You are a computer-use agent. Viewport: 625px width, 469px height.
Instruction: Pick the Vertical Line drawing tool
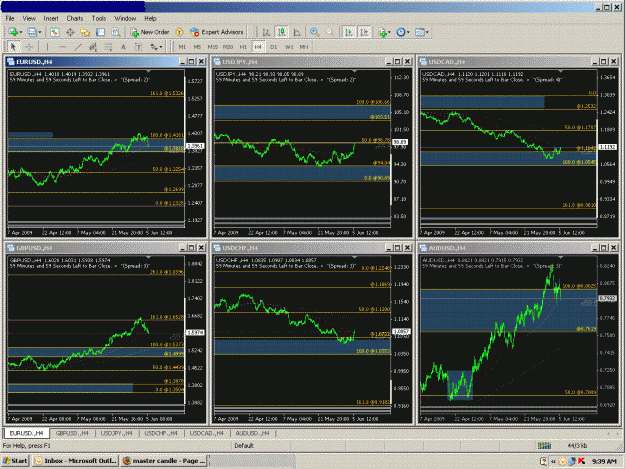47,47
